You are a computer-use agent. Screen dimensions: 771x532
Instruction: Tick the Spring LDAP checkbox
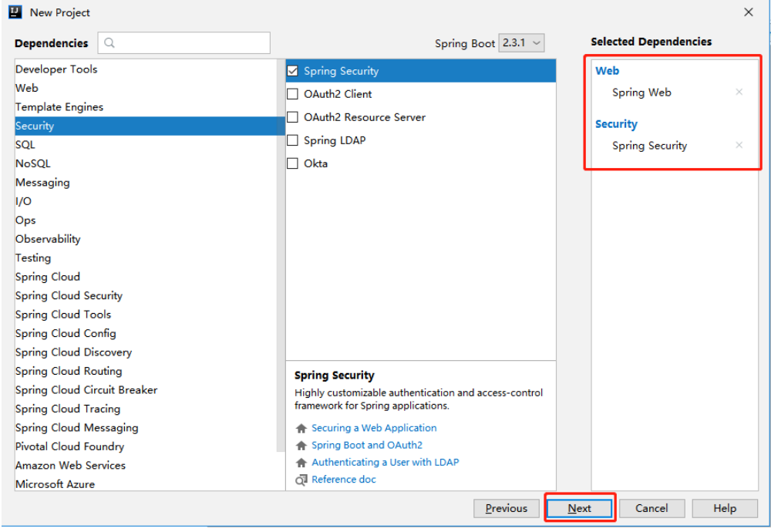pyautogui.click(x=292, y=140)
